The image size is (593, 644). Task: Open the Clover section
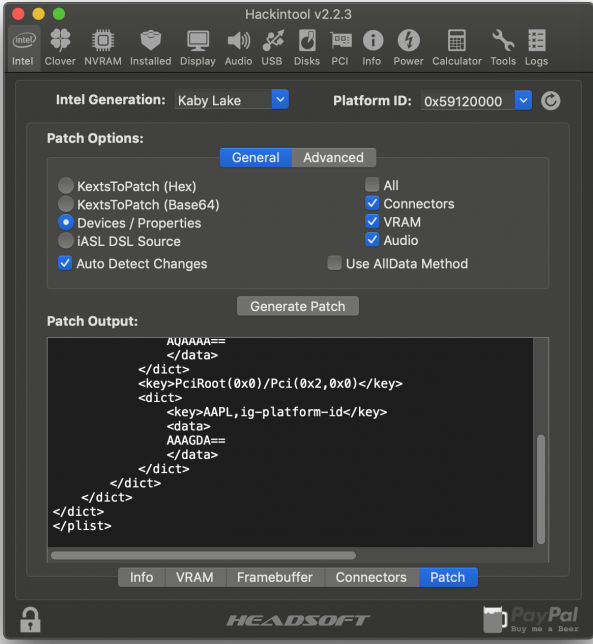(60, 48)
